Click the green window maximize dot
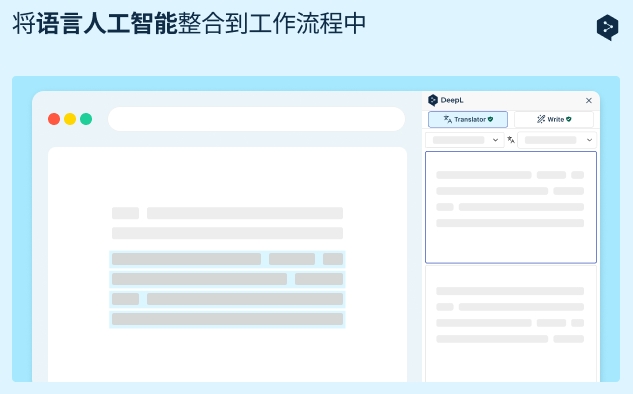 86,119
